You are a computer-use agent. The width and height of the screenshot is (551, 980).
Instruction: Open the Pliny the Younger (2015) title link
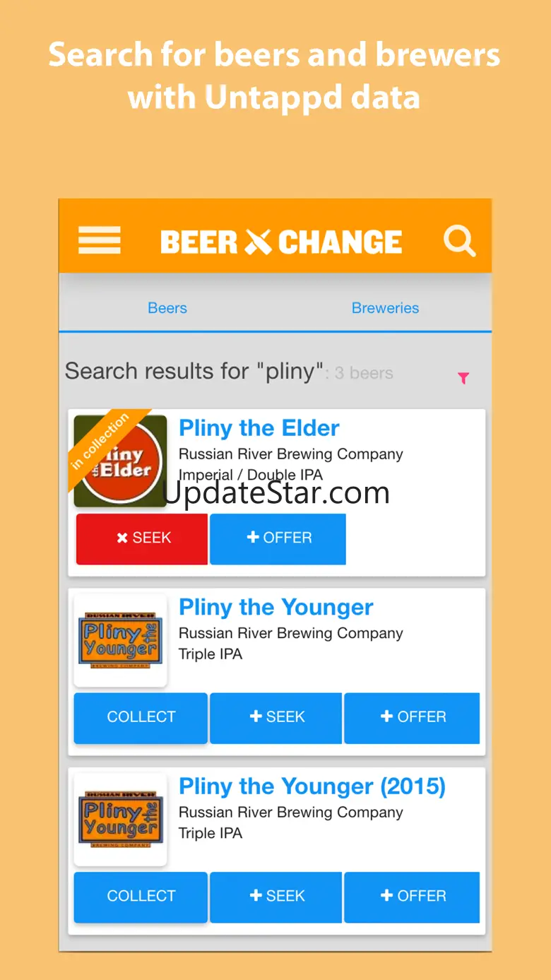tap(312, 786)
